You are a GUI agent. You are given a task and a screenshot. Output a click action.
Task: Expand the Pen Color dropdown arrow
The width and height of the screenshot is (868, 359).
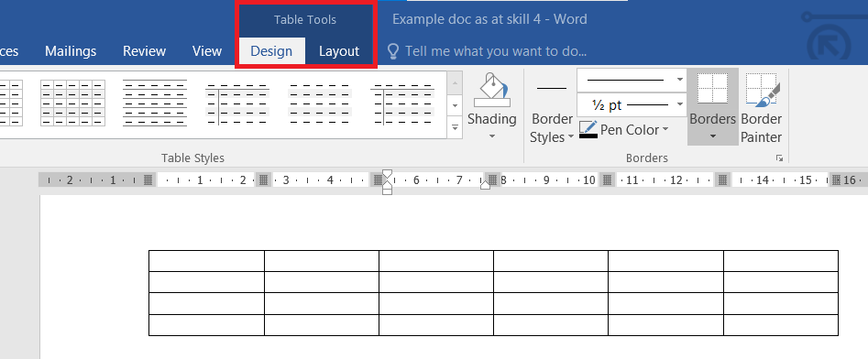tap(665, 129)
